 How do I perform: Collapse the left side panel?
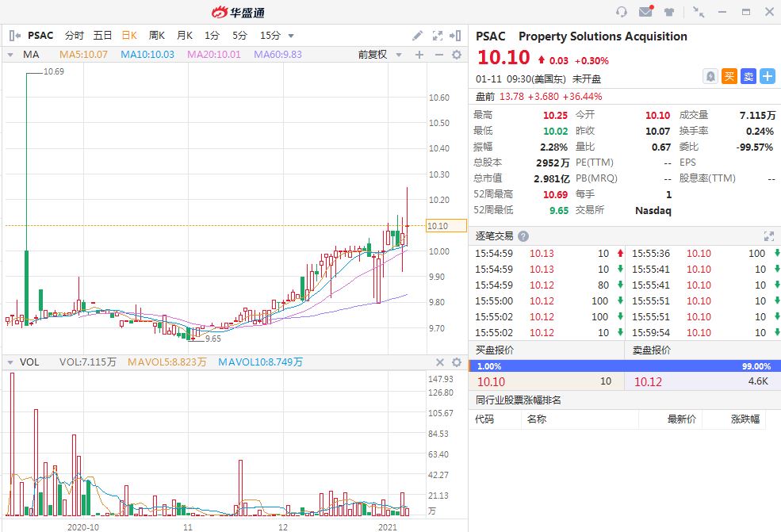[14, 36]
